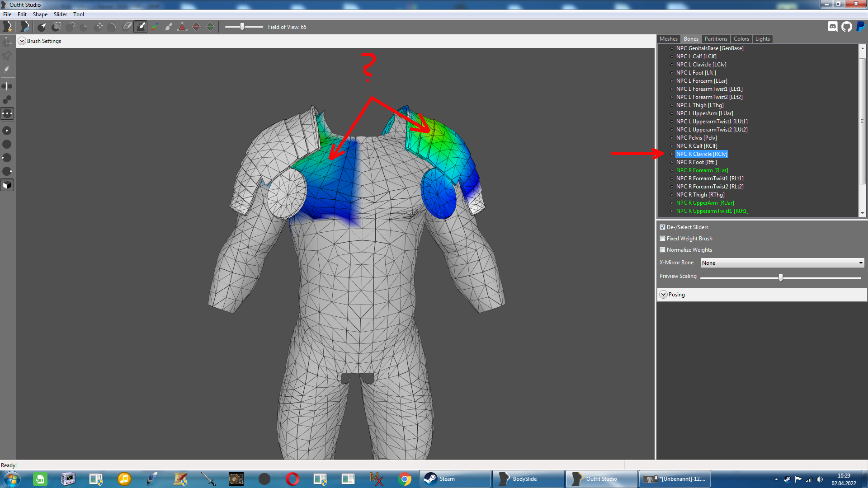Open the Edit menu
Viewport: 868px width, 488px height.
pyautogui.click(x=22, y=14)
